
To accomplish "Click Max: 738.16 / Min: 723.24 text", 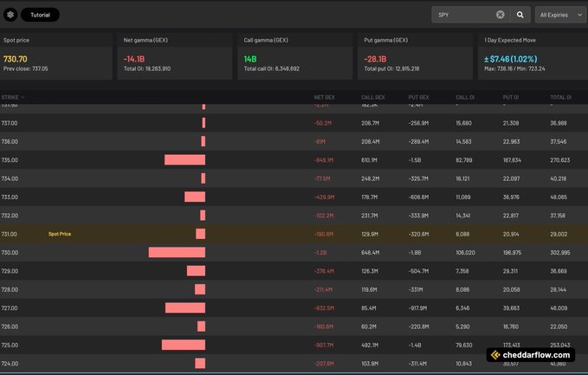I will [x=514, y=68].
